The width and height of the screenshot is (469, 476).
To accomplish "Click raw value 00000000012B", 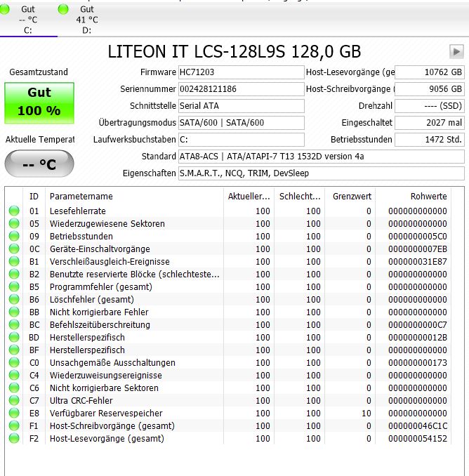I will (417, 338).
